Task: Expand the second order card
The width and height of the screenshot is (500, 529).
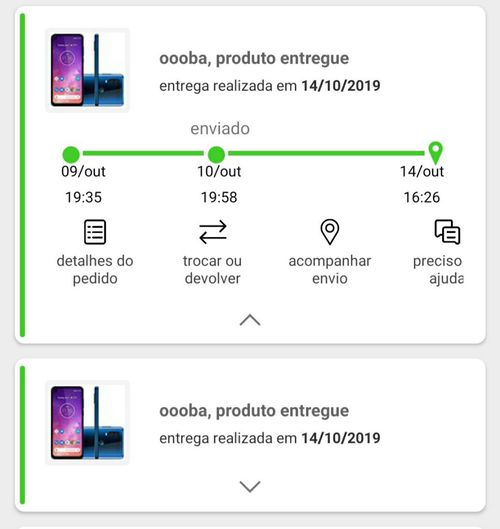Action: pyautogui.click(x=250, y=486)
